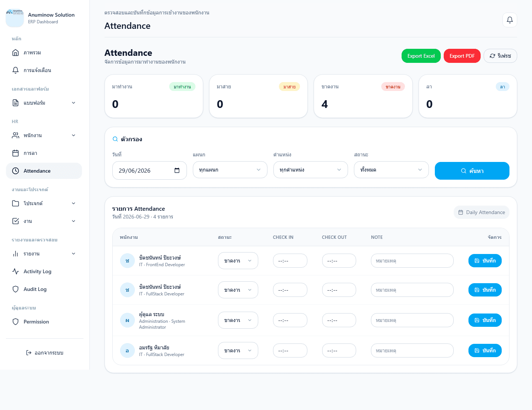
Task: Open status dropdown for อมรรัฐ หิมาลัย
Action: (x=238, y=350)
